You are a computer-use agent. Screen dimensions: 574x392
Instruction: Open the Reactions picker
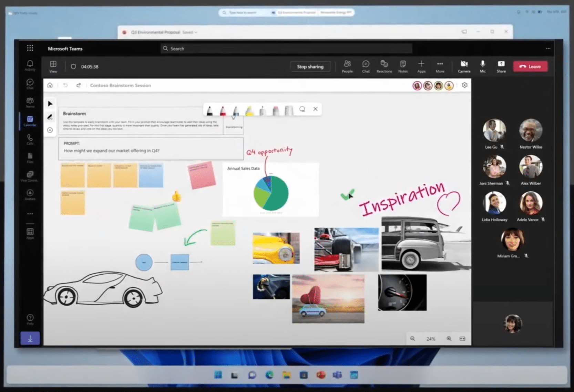(x=384, y=66)
